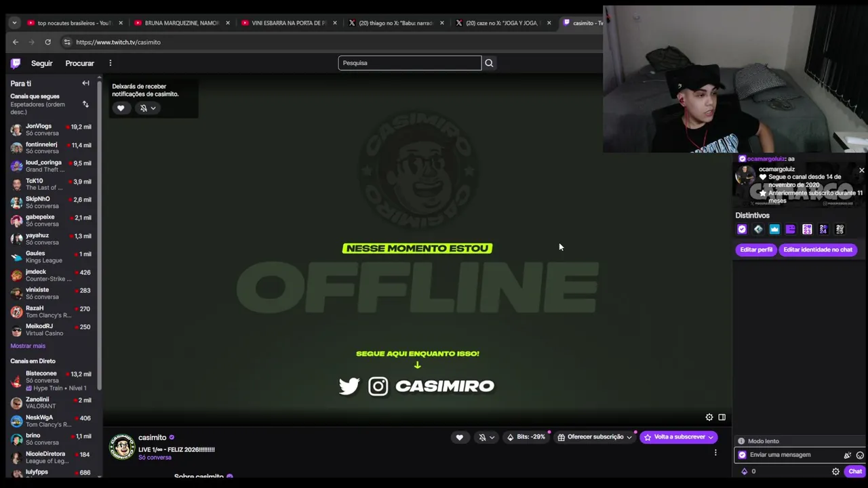
Task: Open chat identity badge in message box
Action: (742, 455)
